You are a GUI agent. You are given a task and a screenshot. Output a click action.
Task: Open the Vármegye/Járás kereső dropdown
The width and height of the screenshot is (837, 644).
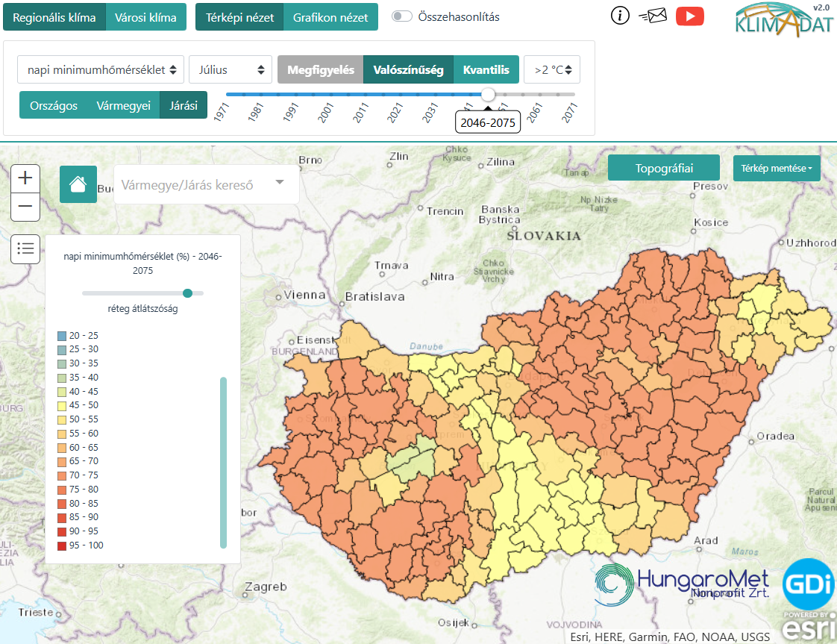point(206,184)
